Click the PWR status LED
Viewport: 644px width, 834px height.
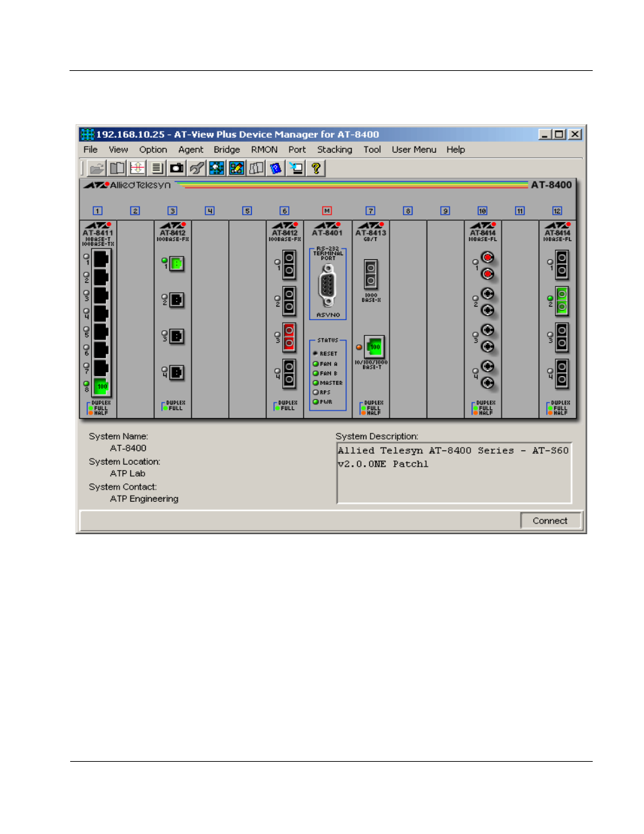(315, 402)
